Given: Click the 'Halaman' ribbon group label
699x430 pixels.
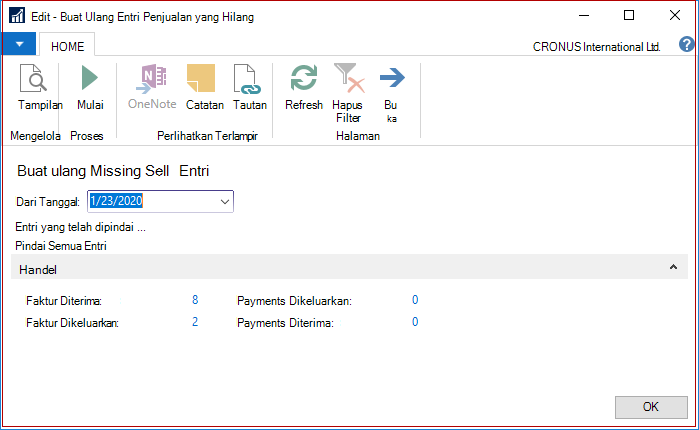Looking at the screenshot, I should pyautogui.click(x=358, y=136).
